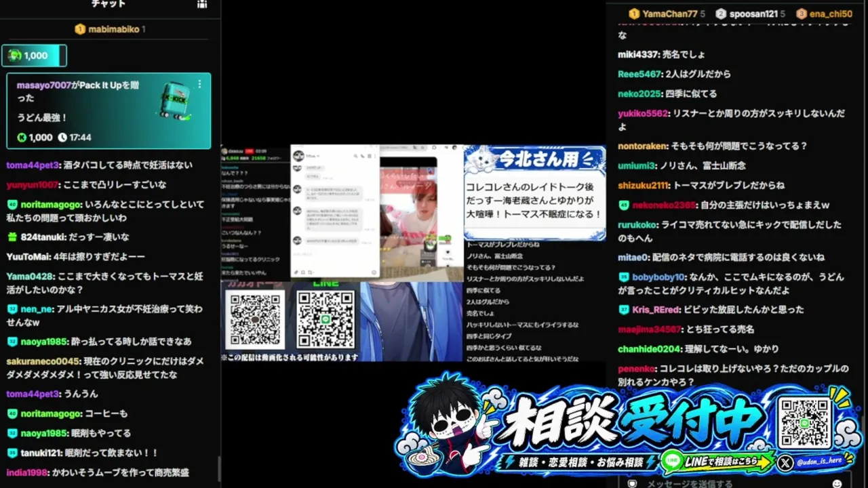
Task: Click the subscriber badge beside nekoneko2365
Action: [x=624, y=205]
